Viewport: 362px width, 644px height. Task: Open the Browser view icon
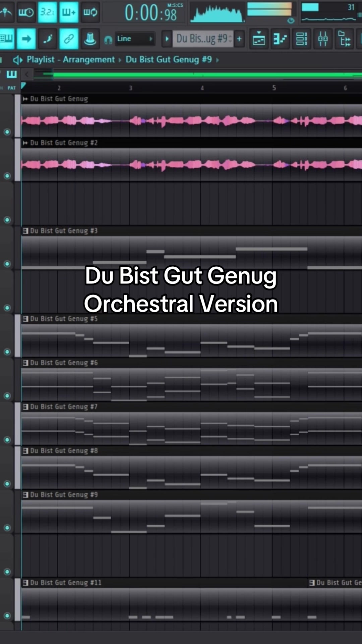[x=344, y=39]
